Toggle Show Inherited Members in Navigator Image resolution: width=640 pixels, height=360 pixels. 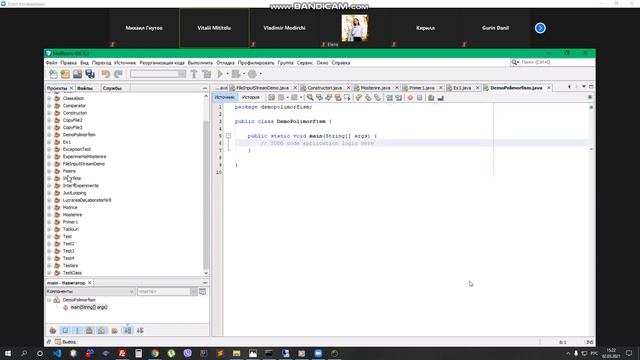tap(53, 331)
